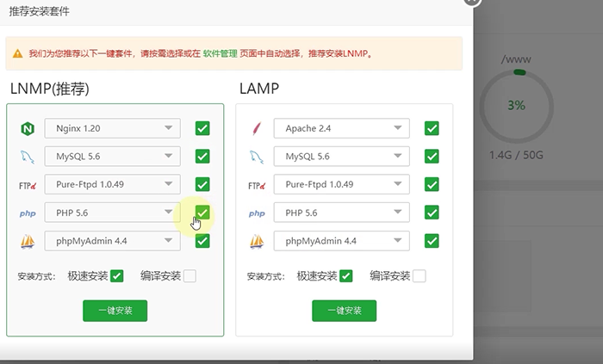This screenshot has height=364, width=603.
Task: Click 安装方式 label in LAMP panel
Action: click(x=265, y=276)
